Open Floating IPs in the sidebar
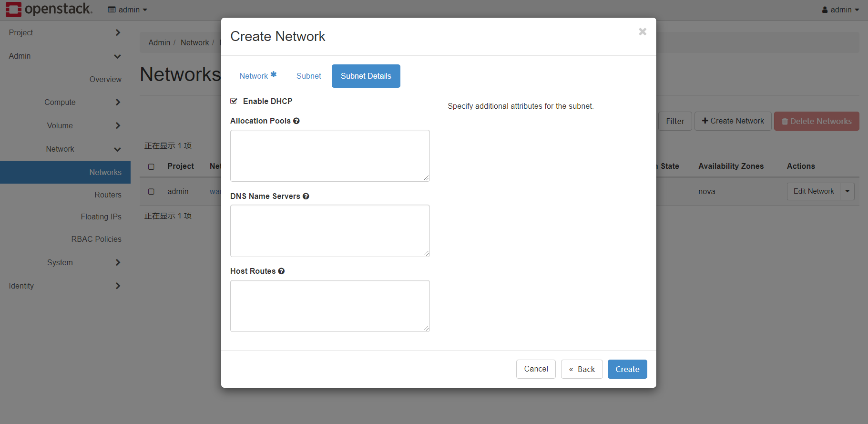Viewport: 868px width, 424px height. (101, 217)
